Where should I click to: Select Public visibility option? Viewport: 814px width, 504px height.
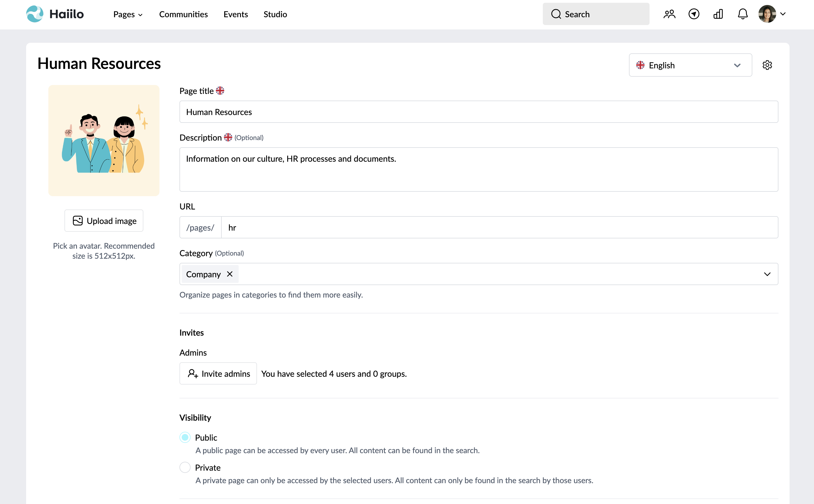coord(185,437)
